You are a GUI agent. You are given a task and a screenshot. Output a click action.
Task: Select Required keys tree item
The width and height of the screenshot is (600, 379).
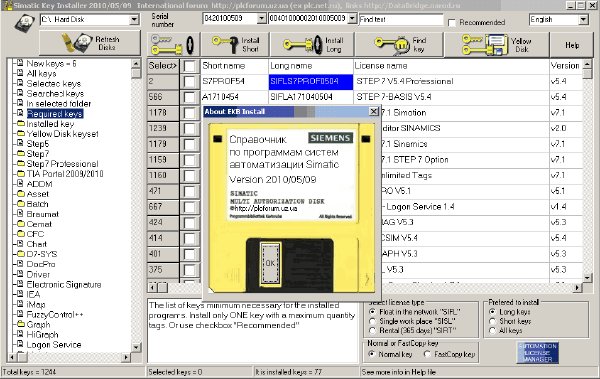pyautogui.click(x=55, y=114)
